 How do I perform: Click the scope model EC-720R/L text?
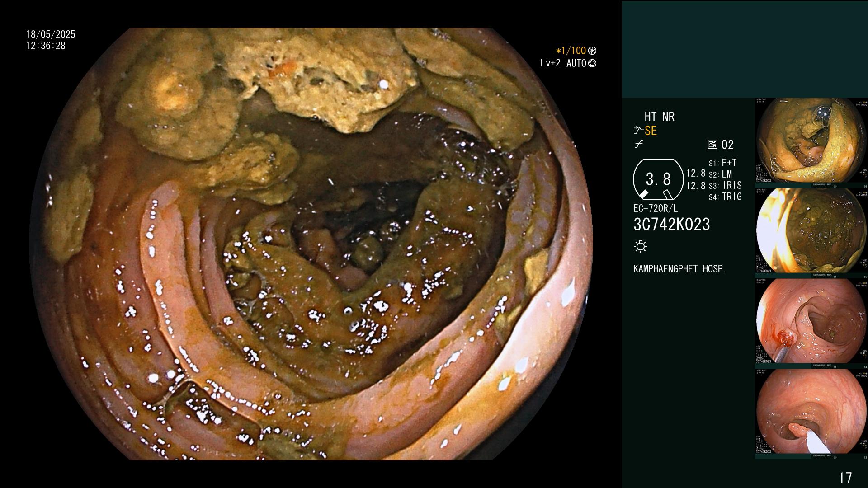coord(656,209)
